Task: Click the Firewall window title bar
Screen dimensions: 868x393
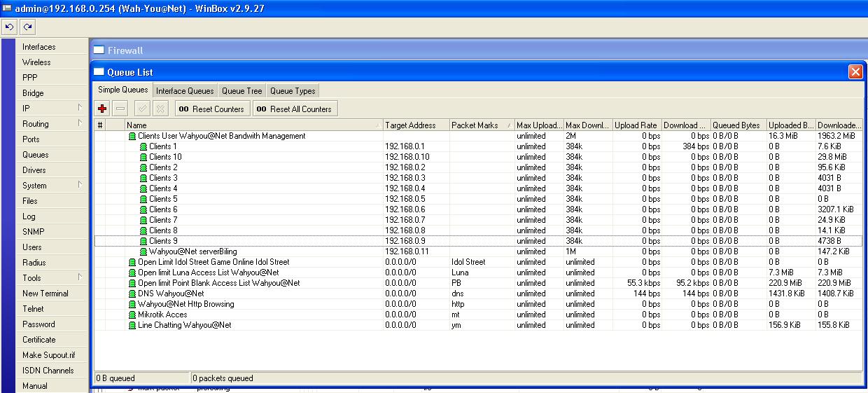Action: [479, 50]
